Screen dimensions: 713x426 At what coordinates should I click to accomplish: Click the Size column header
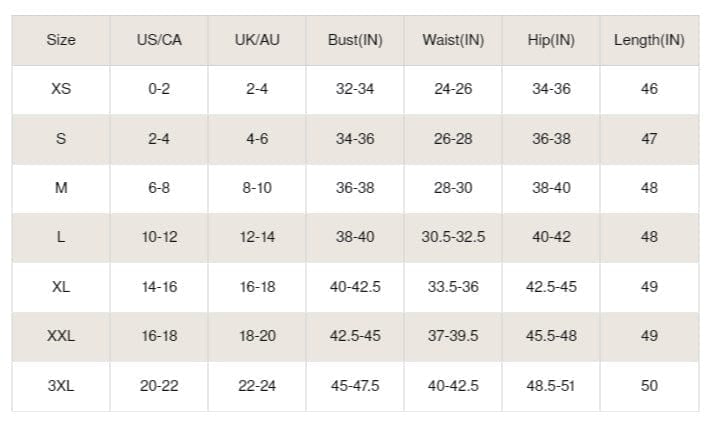click(61, 40)
